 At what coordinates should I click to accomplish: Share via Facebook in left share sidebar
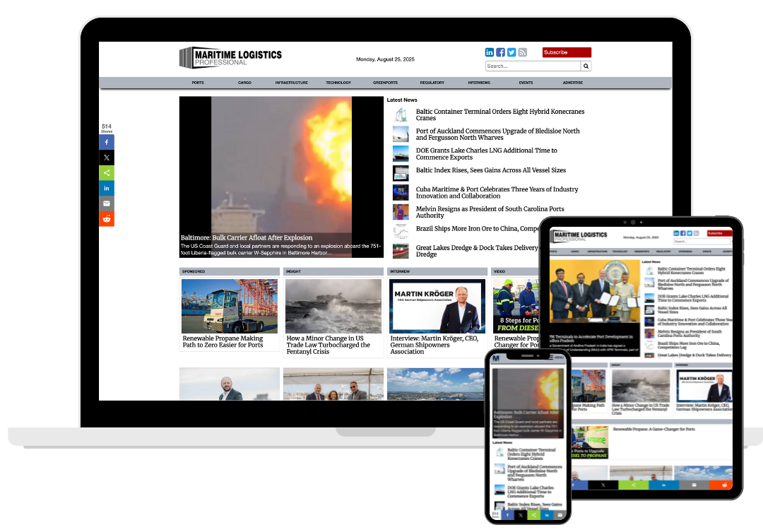coord(107,142)
